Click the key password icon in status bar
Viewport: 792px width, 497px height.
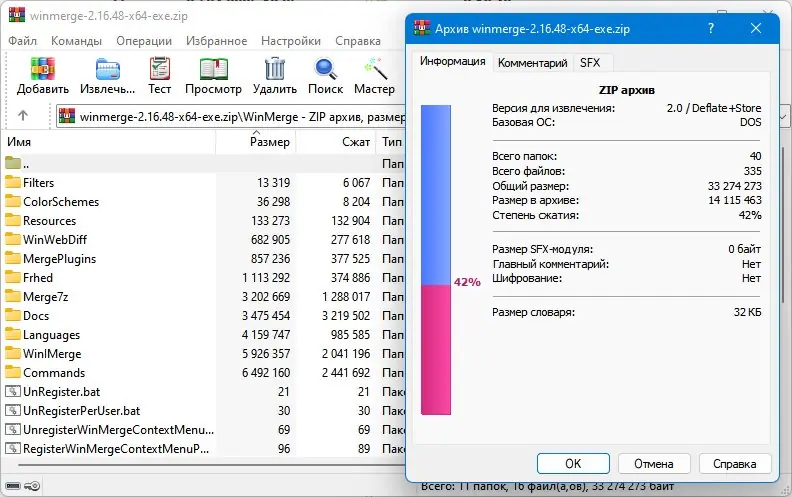pyautogui.click(x=32, y=486)
